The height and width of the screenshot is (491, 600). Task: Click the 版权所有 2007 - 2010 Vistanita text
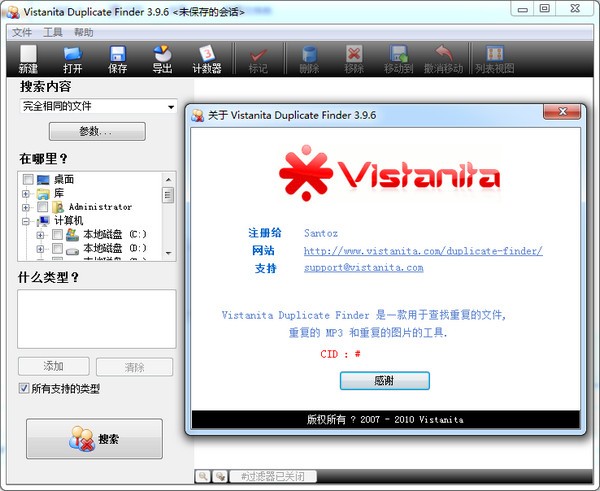(385, 419)
